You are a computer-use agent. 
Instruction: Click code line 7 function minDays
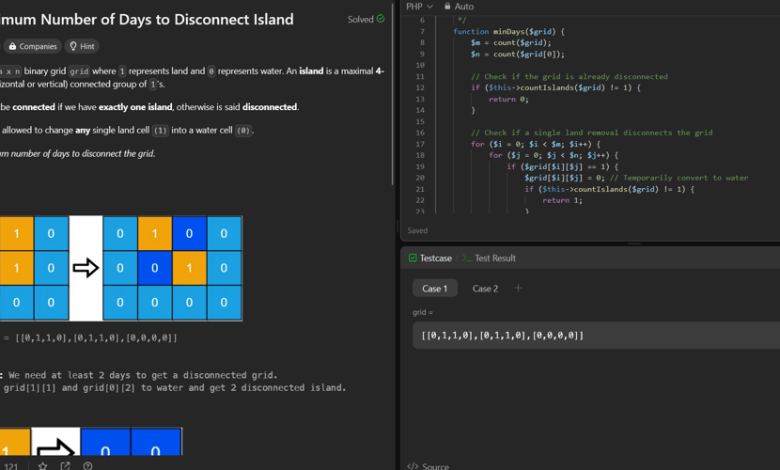click(509, 31)
